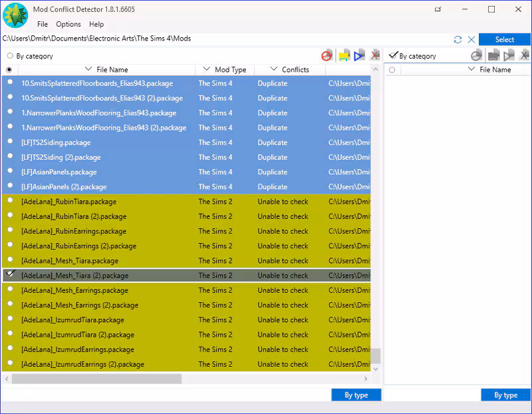Click the gray folder file icon in the right panel

(x=493, y=55)
